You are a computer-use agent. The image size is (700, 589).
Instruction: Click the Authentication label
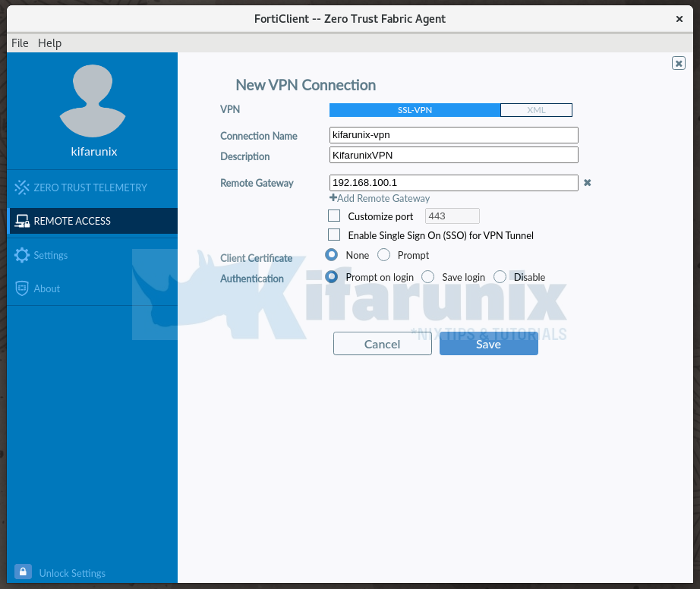point(252,279)
